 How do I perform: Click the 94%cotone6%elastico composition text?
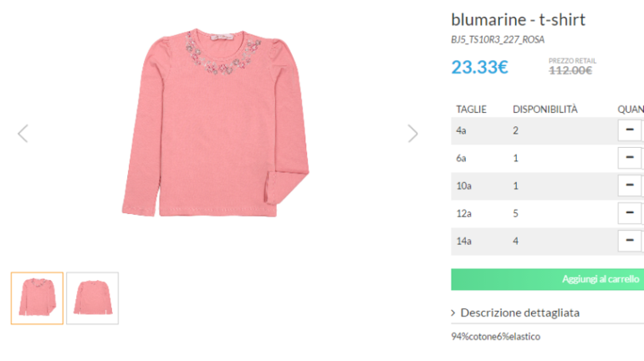495,336
